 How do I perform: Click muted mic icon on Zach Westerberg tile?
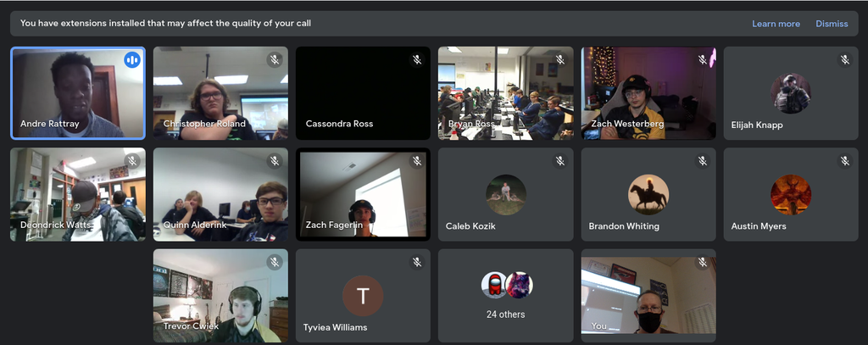click(703, 59)
